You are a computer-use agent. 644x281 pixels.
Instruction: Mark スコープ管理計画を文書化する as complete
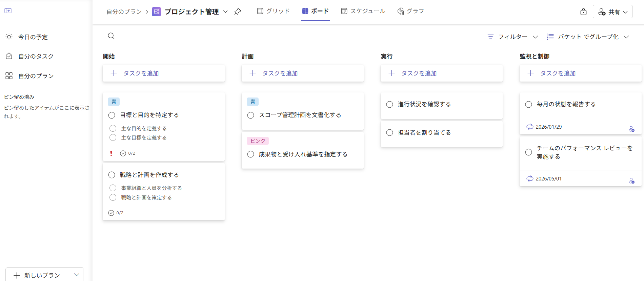[251, 115]
